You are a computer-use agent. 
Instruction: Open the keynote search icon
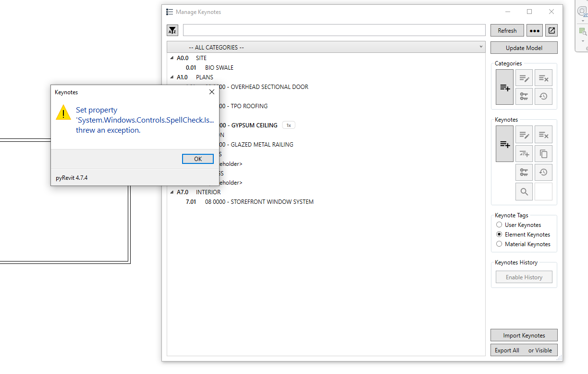pos(524,191)
